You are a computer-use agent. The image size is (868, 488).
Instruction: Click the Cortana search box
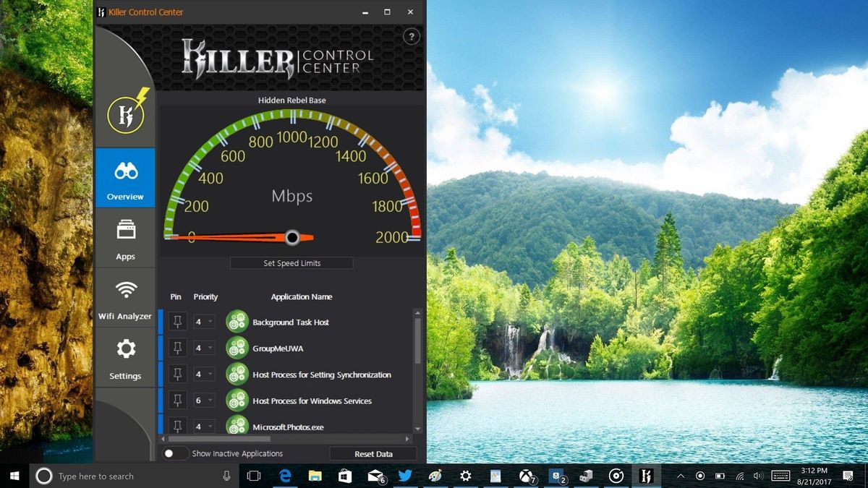(x=135, y=476)
